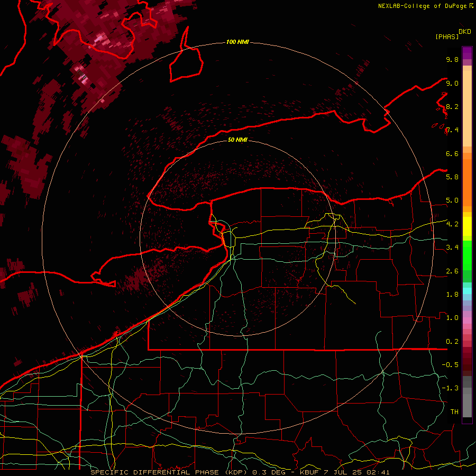Click the 3.4 scale value
Viewport: 476px width, 476px height.
[x=452, y=248]
